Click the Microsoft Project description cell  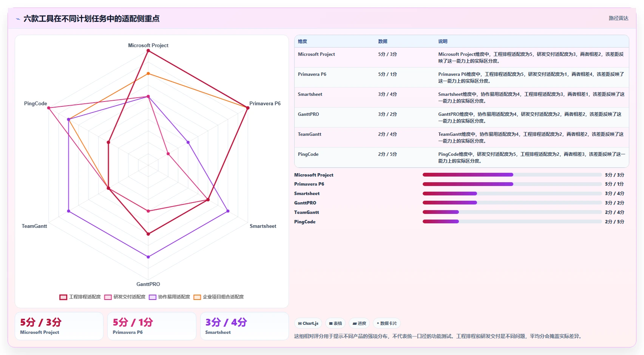click(531, 57)
